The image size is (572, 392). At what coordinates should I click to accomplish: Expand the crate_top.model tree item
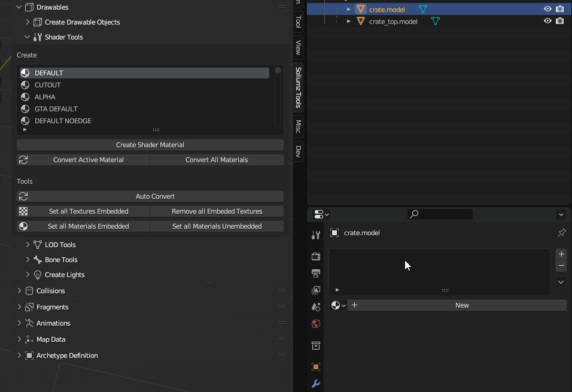click(349, 21)
